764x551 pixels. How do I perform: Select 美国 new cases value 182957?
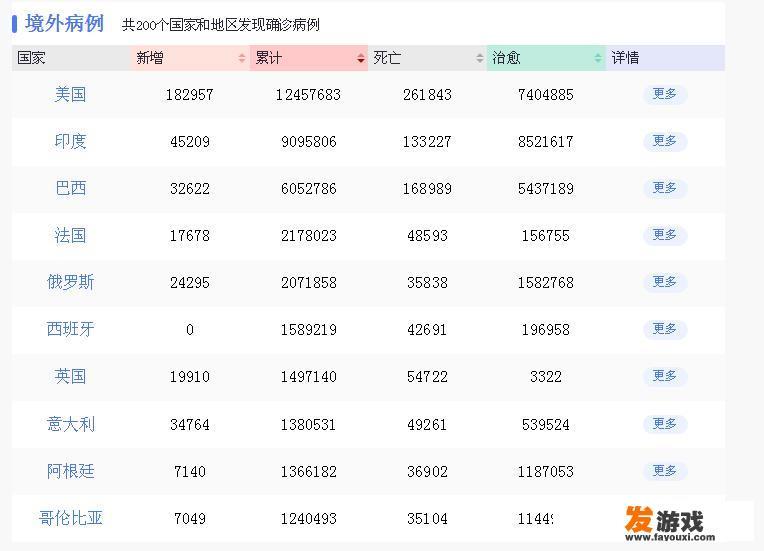point(190,95)
